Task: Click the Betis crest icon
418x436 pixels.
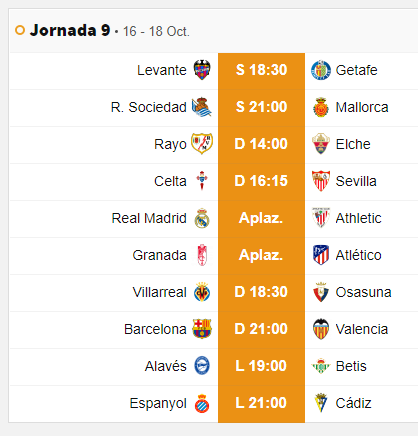Action: [x=321, y=366]
